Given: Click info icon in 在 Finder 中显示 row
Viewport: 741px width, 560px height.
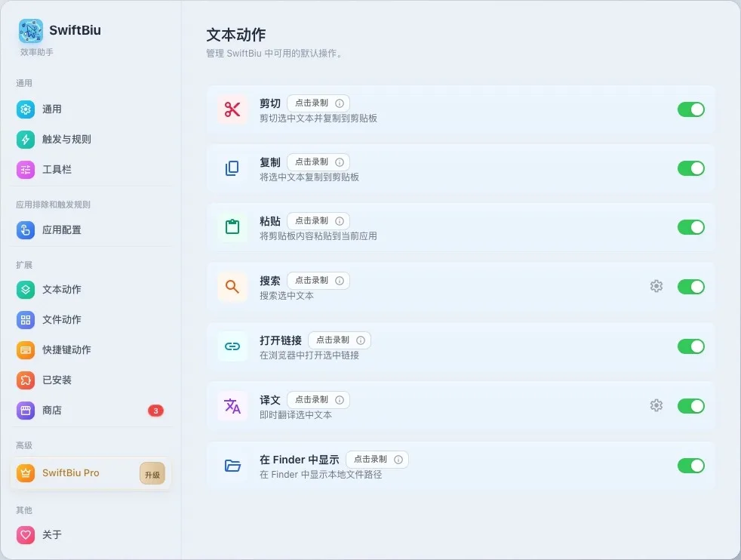Looking at the screenshot, I should (x=398, y=460).
